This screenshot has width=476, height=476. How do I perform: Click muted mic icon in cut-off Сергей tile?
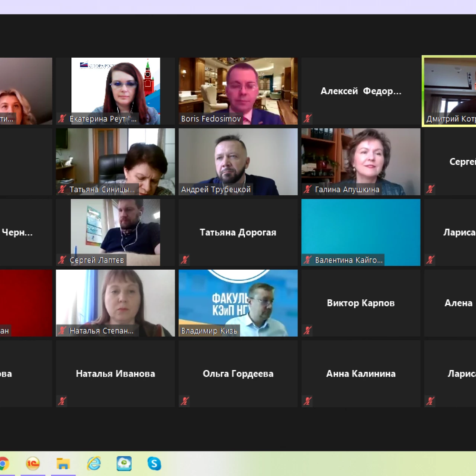430,189
